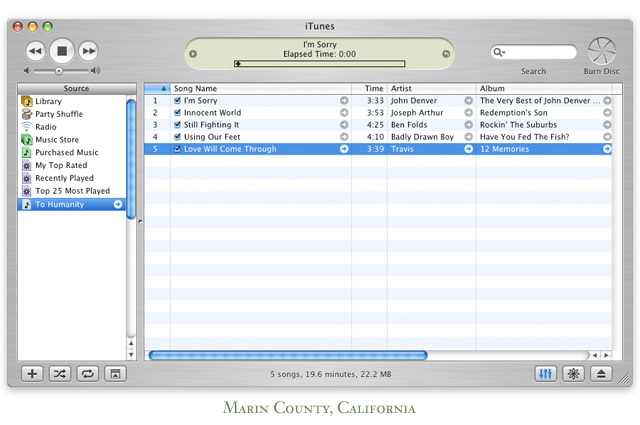
Task: Select Library in the Source list
Action: 48,101
